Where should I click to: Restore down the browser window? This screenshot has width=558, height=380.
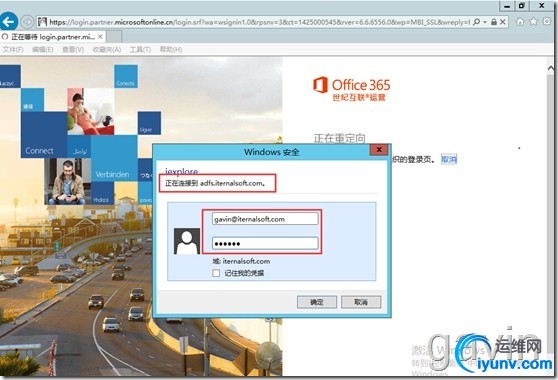[x=522, y=6]
